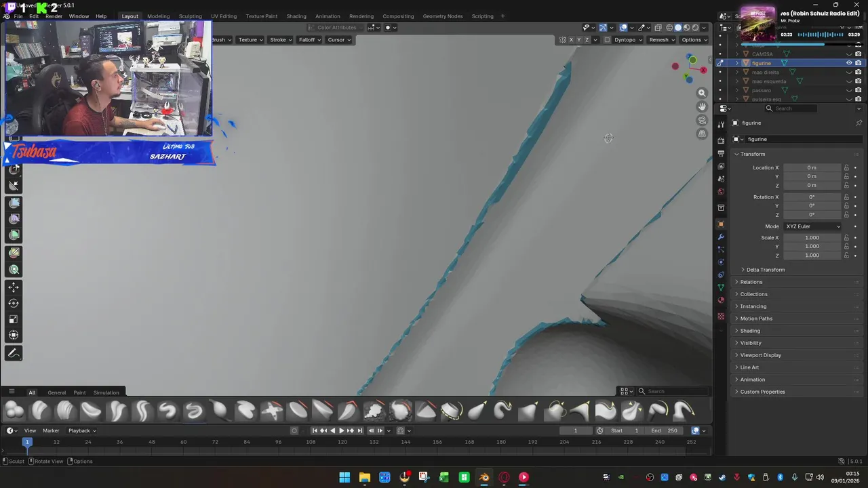Viewport: 868px width, 488px height.
Task: Open the Options dropdown in header
Action: (694, 40)
